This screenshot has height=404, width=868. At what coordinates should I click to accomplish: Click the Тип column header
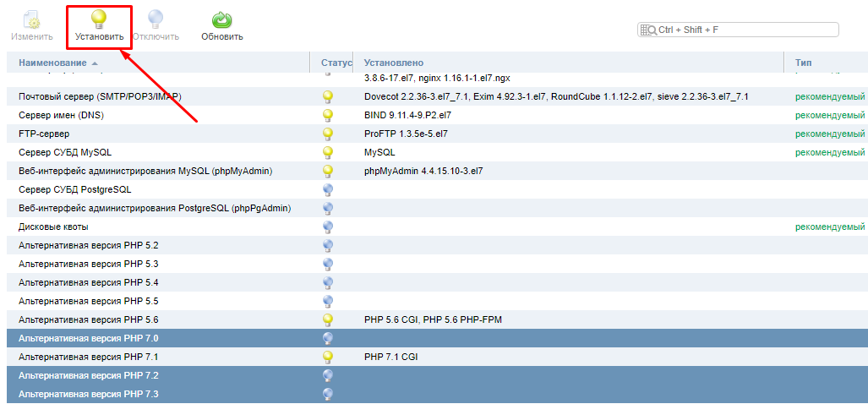point(803,63)
